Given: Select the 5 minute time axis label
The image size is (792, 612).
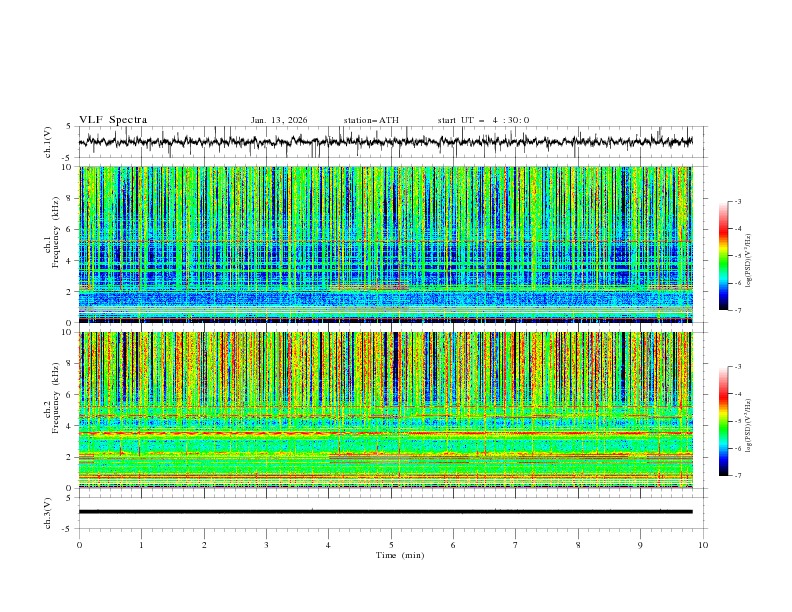Looking at the screenshot, I should click(391, 545).
